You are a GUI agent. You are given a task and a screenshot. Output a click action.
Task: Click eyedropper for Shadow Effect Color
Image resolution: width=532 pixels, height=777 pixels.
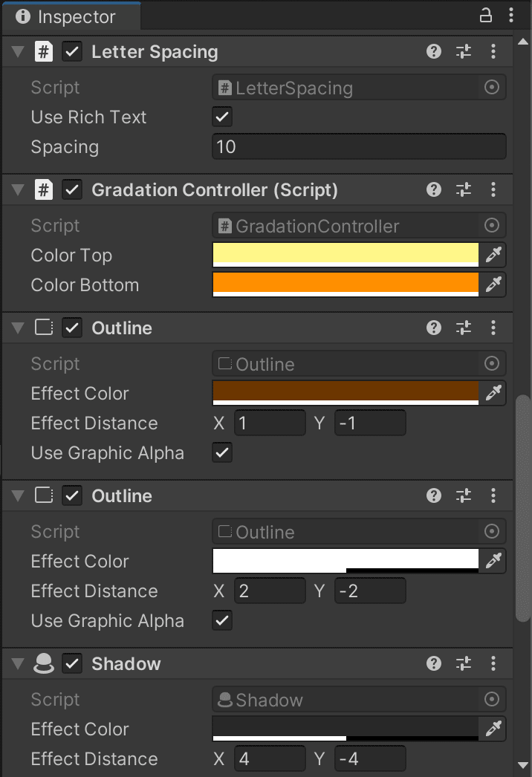pos(493,729)
